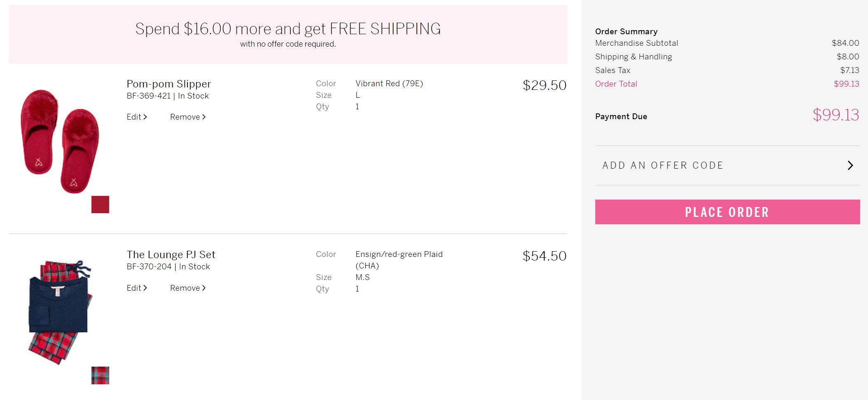The image size is (868, 400).
Task: Open the Lounge PJ Set product image
Action: (x=60, y=311)
